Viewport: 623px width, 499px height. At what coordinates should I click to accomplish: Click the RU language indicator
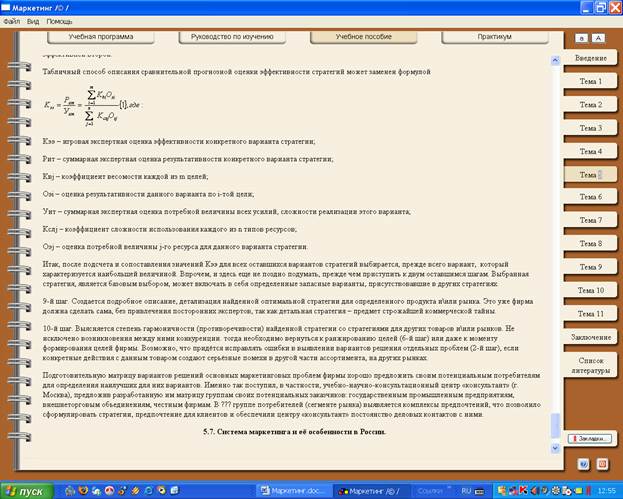click(x=466, y=491)
